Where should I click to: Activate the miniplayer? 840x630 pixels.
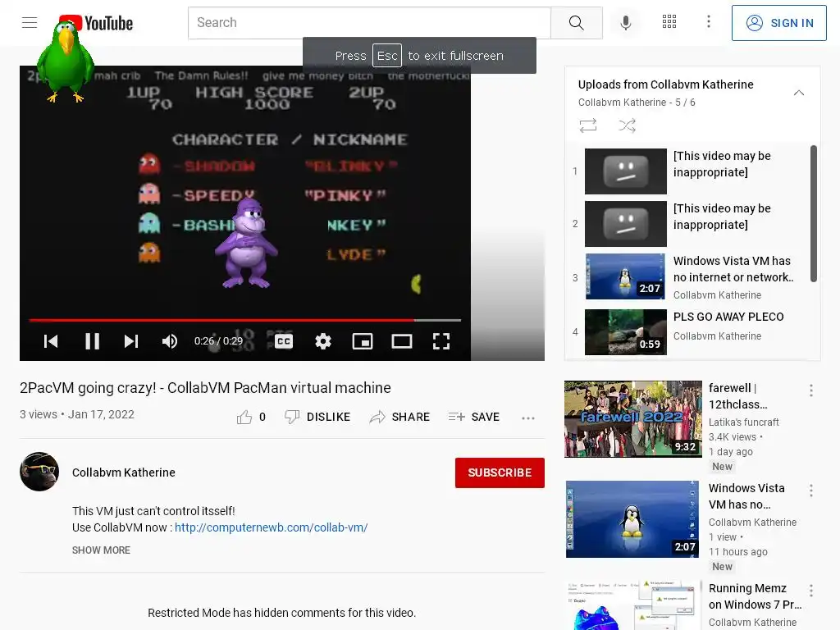point(362,341)
